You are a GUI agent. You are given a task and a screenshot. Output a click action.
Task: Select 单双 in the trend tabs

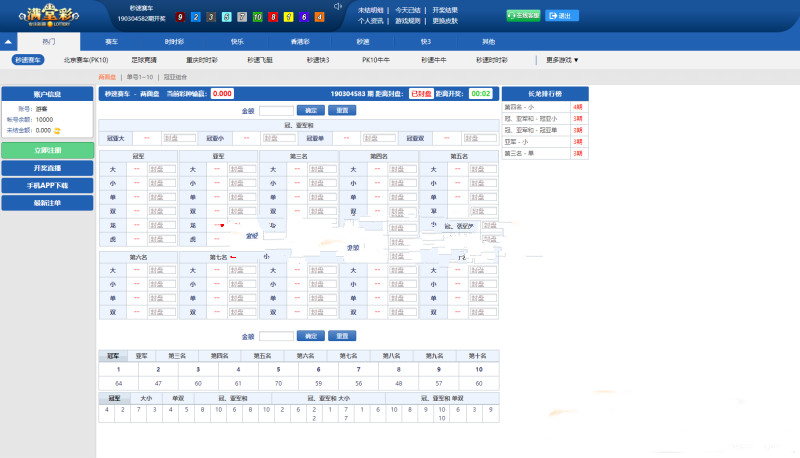tap(178, 398)
